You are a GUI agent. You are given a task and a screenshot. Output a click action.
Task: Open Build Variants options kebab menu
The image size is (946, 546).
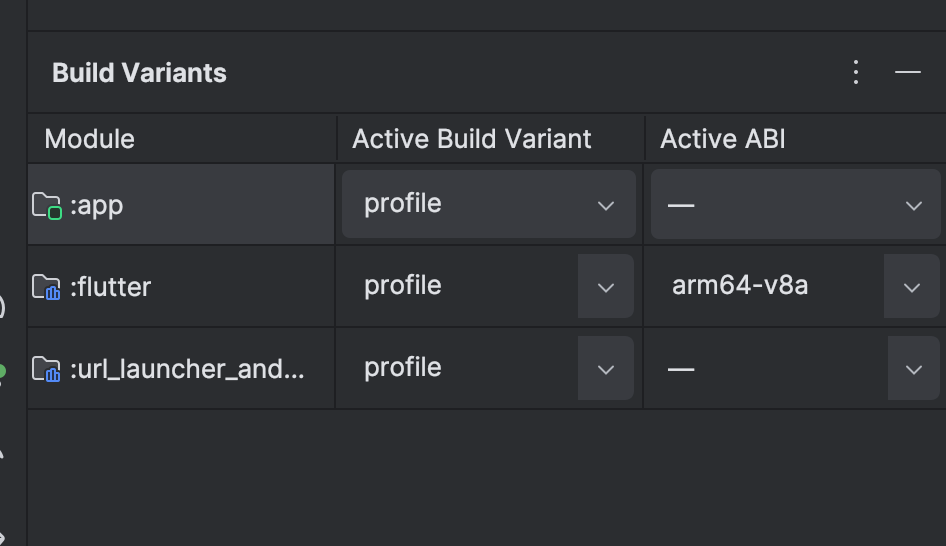point(856,72)
